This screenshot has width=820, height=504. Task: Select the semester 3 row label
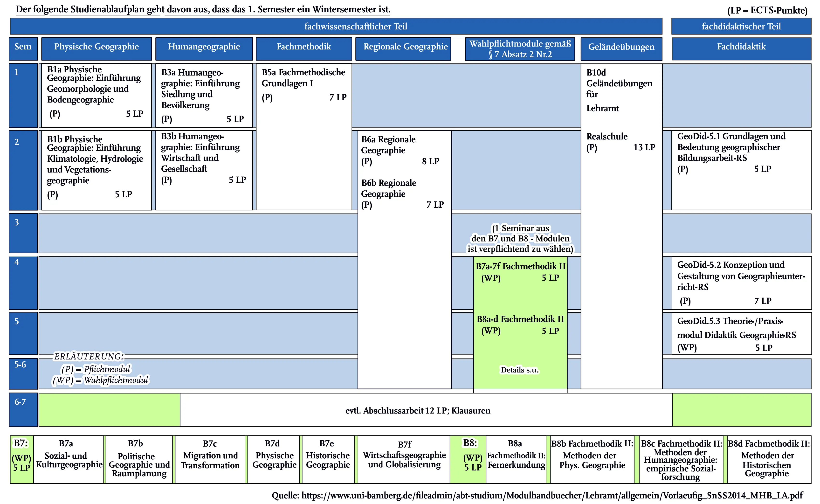tap(23, 233)
